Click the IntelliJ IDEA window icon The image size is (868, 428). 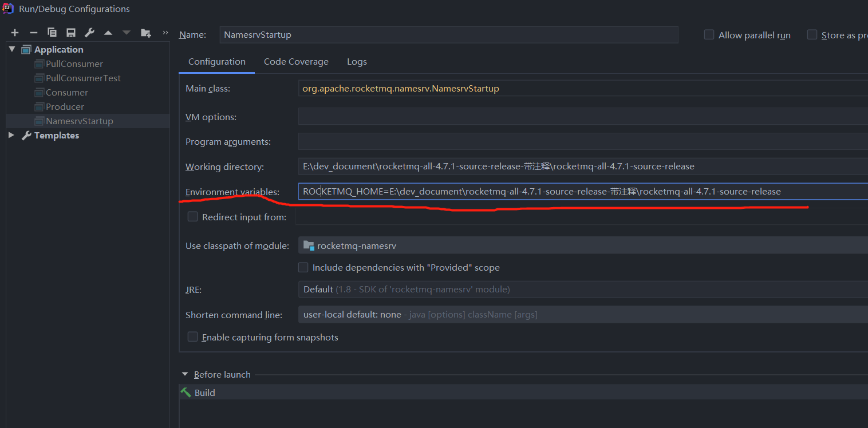click(8, 9)
